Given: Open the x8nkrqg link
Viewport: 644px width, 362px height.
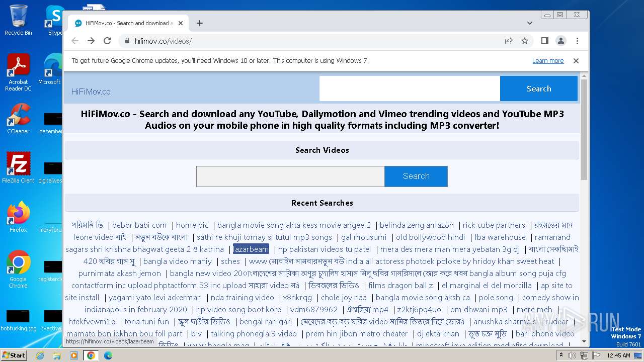Looking at the screenshot, I should tap(297, 298).
